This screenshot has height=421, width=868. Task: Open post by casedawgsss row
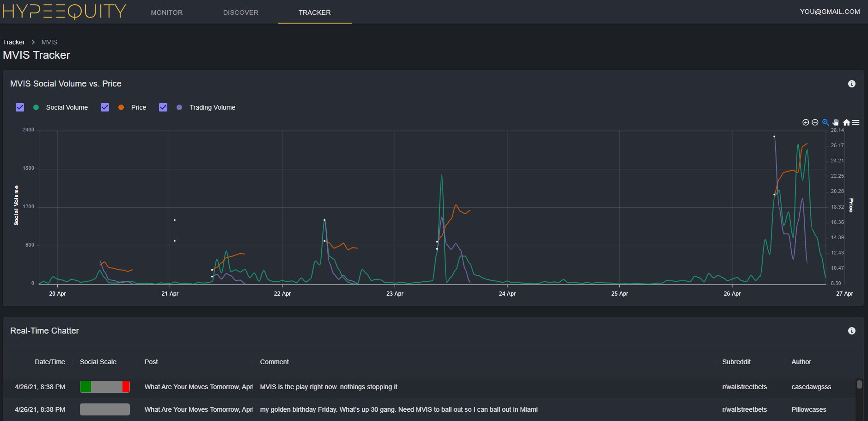pyautogui.click(x=198, y=387)
